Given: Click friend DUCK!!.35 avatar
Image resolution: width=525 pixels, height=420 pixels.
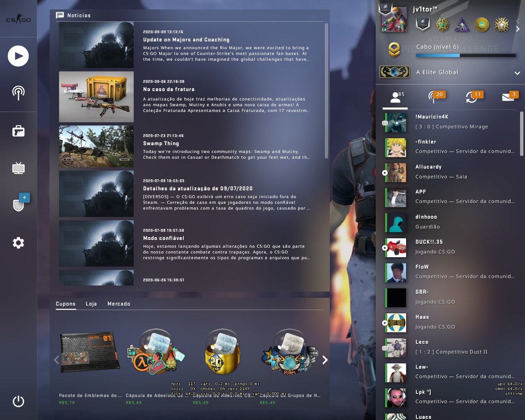Looking at the screenshot, I should [396, 248].
